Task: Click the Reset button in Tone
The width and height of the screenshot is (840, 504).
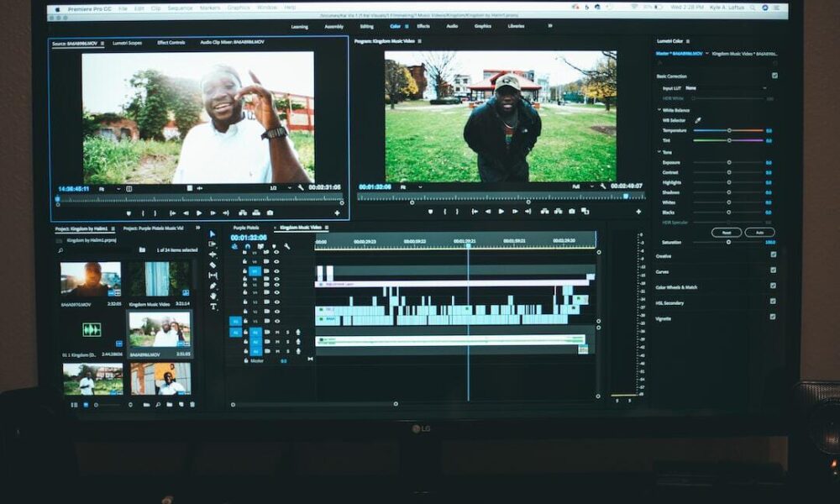Action: (x=726, y=232)
